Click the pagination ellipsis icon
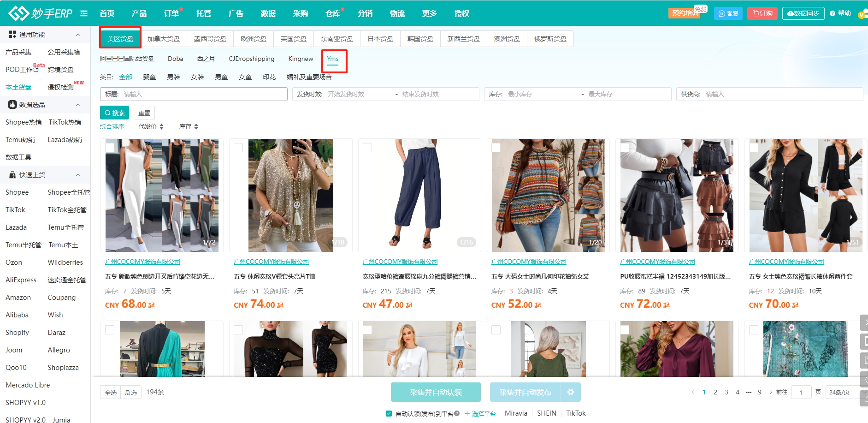This screenshot has width=868, height=423. coord(749,392)
